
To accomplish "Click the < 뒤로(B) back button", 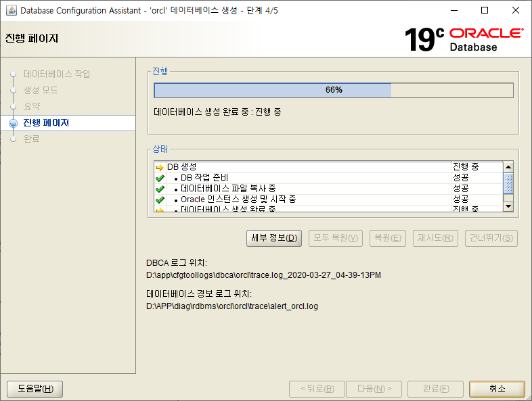I will 317,388.
